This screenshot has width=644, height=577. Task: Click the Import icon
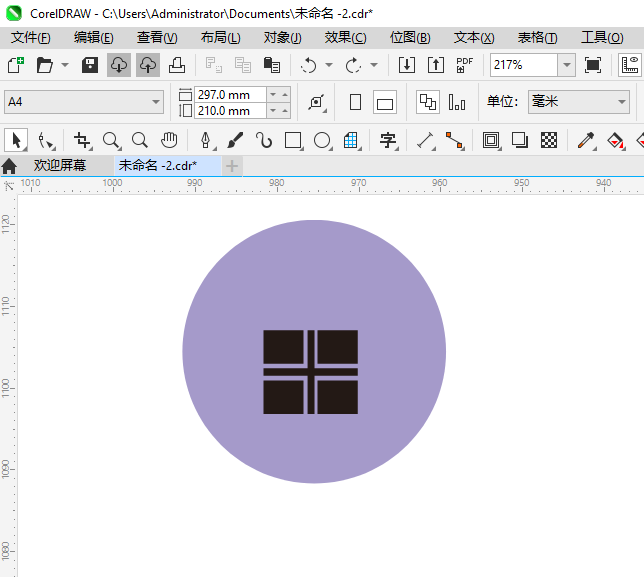point(407,65)
